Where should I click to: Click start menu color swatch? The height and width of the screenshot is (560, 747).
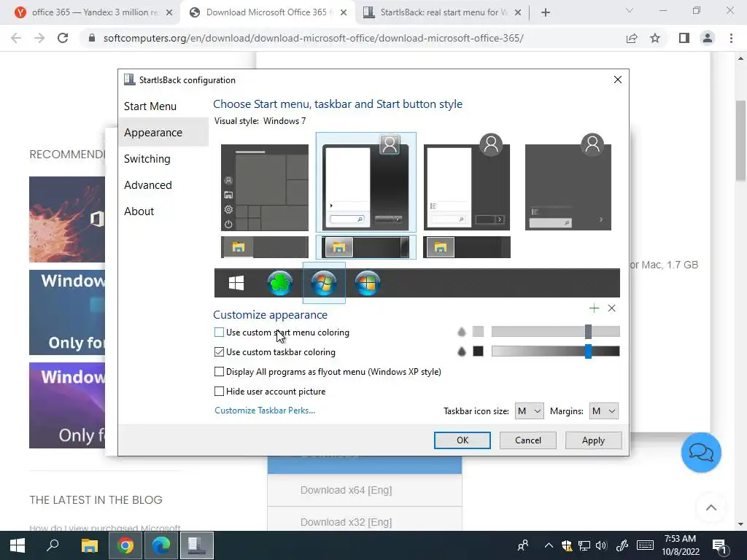coord(478,332)
